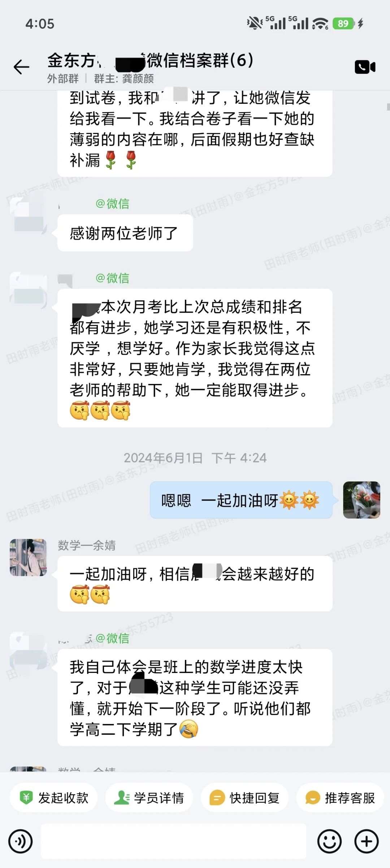
Task: Tap 发起收款 payment request button
Action: coord(54,798)
